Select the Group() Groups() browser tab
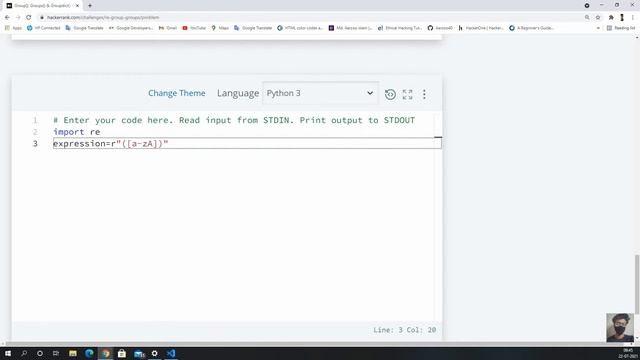The image size is (640, 360). coord(42,6)
